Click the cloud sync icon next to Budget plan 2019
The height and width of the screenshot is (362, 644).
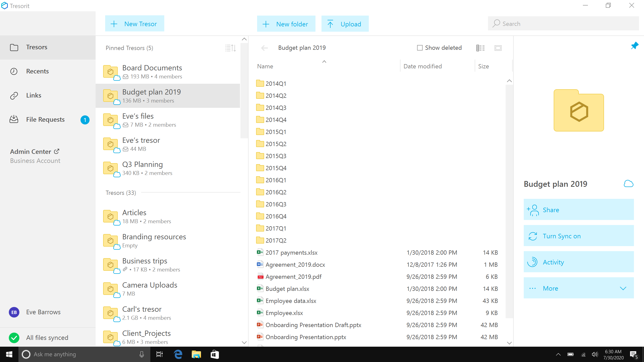629,184
